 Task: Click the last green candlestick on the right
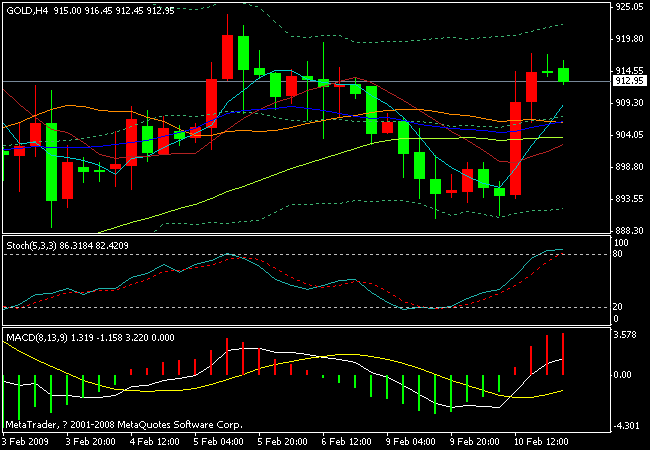pyautogui.click(x=564, y=73)
